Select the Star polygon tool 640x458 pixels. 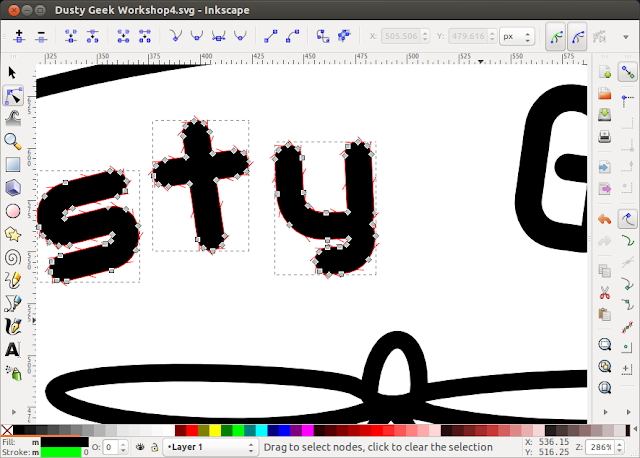(x=13, y=234)
